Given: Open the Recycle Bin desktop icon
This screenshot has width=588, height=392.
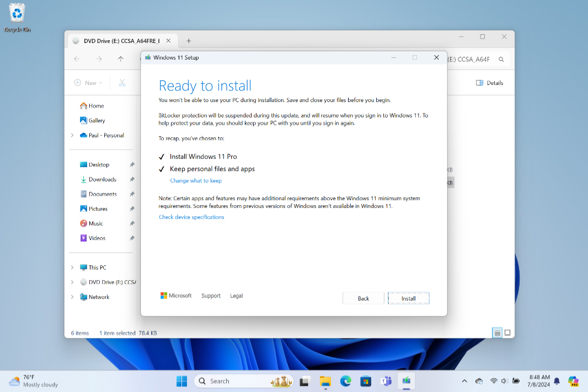Looking at the screenshot, I should tap(17, 17).
